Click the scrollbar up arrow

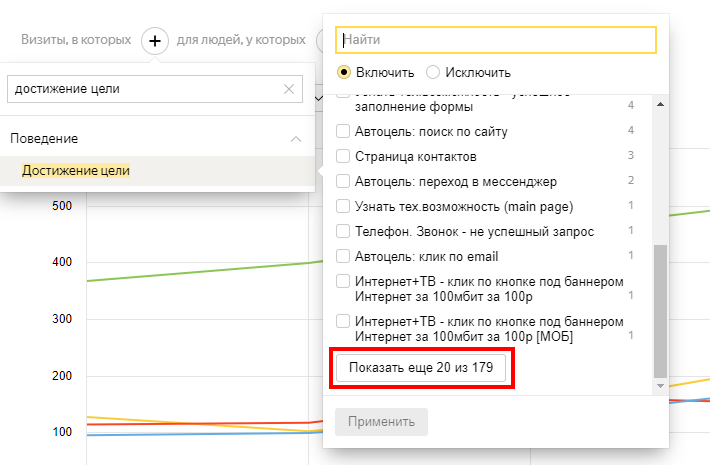pos(658,103)
